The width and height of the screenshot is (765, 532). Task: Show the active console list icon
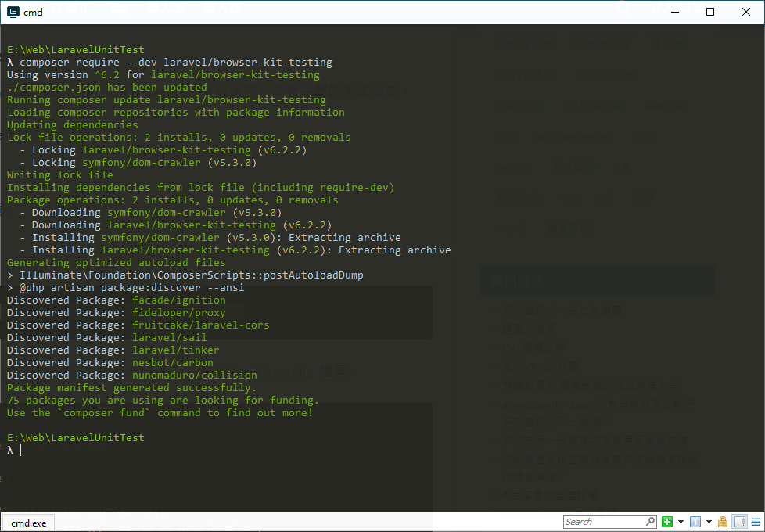(695, 522)
